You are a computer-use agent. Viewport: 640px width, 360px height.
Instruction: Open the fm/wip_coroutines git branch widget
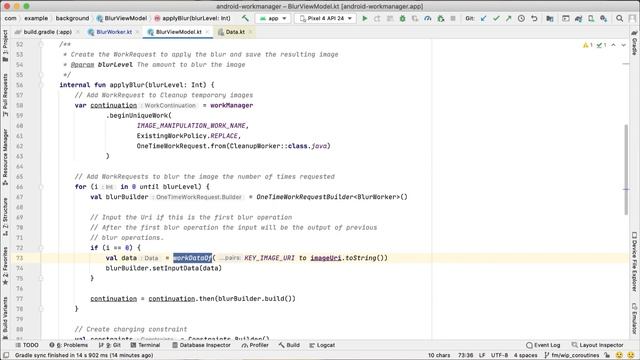click(571, 355)
